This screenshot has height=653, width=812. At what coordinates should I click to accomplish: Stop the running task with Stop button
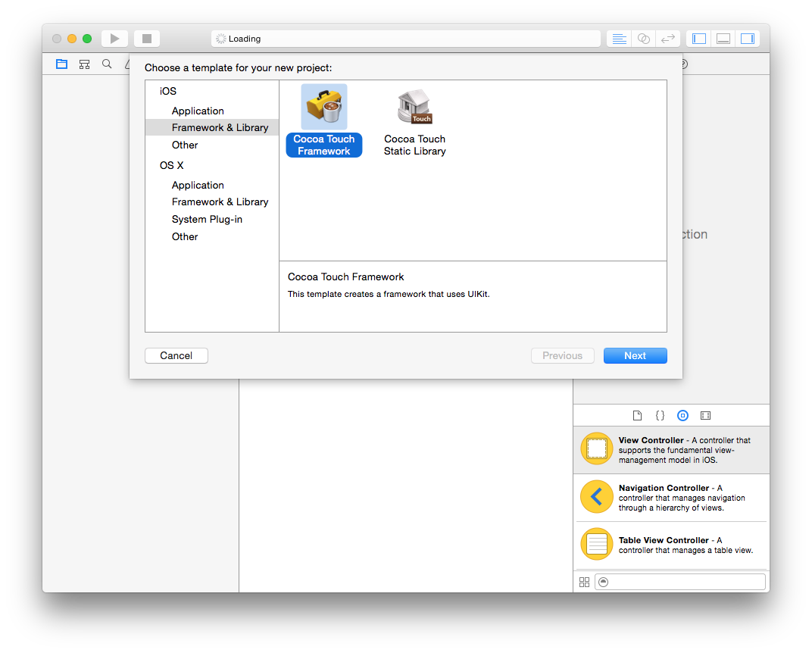pyautogui.click(x=146, y=39)
